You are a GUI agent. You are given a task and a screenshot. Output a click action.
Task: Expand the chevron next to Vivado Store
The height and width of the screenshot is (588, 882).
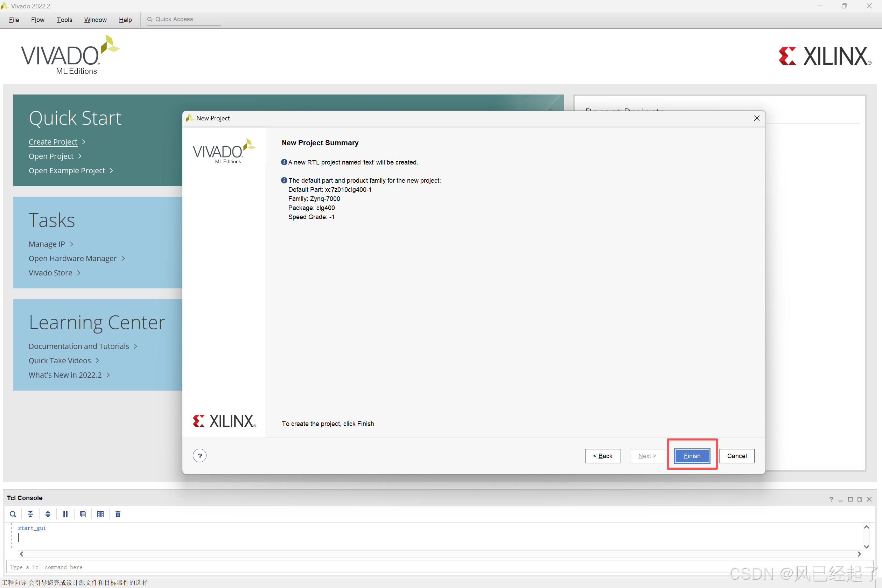pos(79,273)
